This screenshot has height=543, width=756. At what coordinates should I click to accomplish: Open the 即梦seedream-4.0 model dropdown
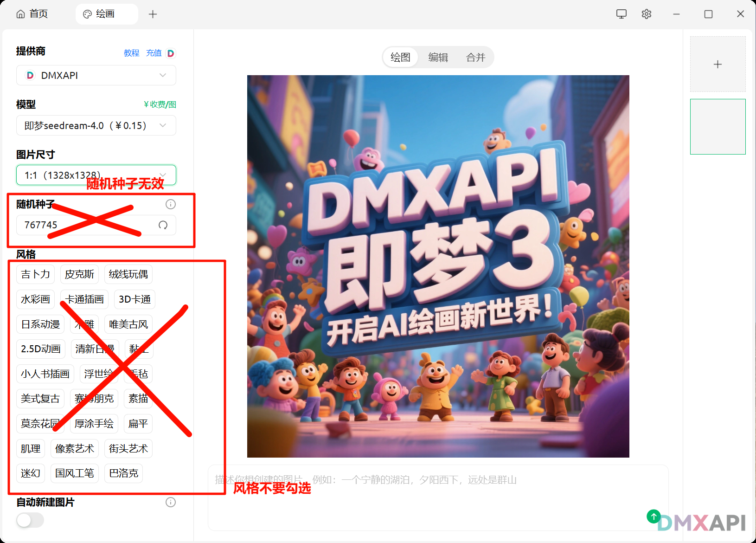pyautogui.click(x=96, y=125)
